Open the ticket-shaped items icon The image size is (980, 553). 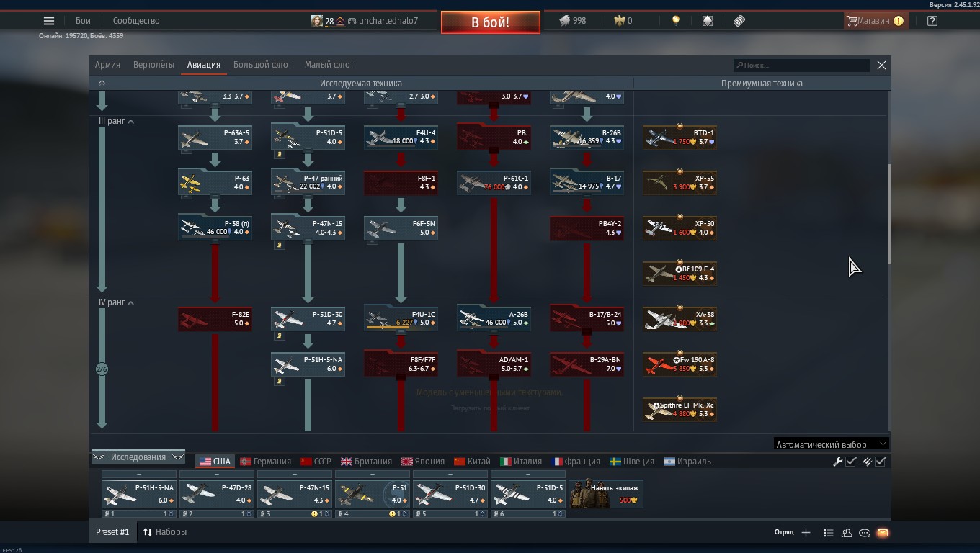[x=739, y=21]
